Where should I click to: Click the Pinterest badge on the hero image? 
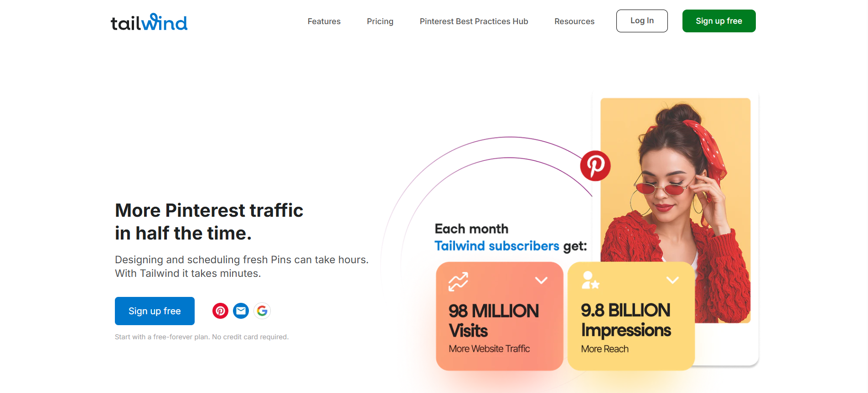click(x=595, y=166)
